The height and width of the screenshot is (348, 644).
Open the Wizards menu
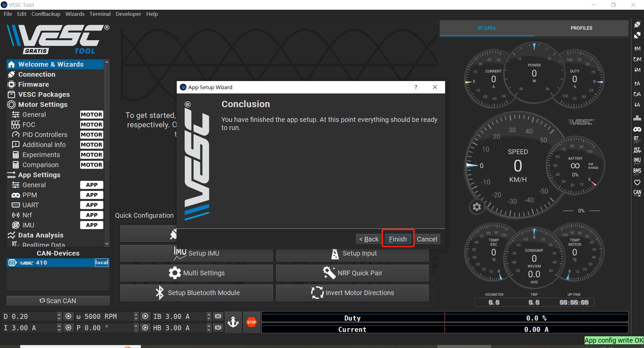[x=75, y=14]
